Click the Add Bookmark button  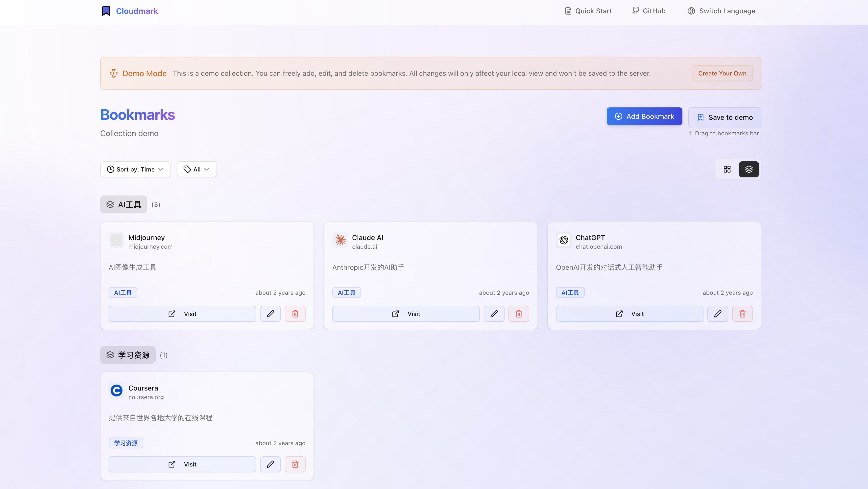(644, 116)
